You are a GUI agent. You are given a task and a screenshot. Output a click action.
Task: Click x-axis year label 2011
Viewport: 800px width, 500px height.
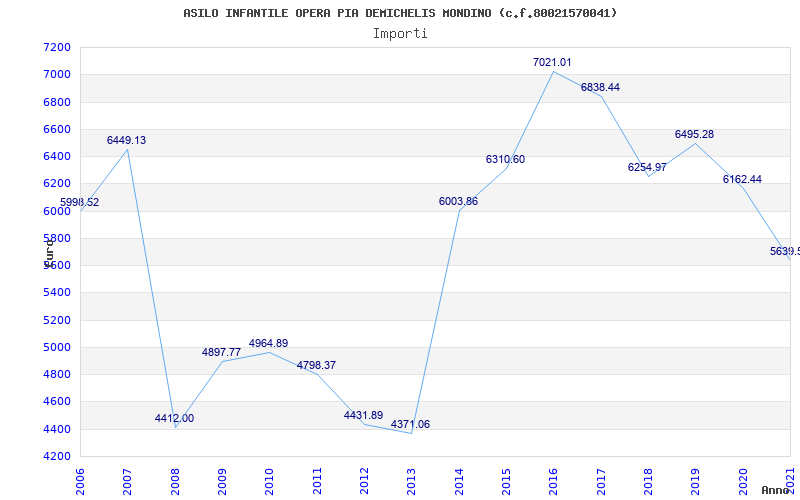point(317,482)
